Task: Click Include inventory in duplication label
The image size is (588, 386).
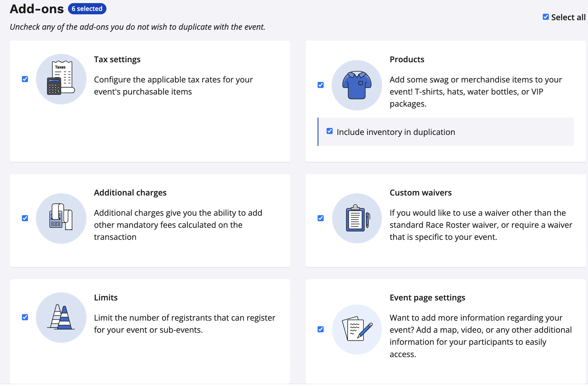Action: [x=396, y=132]
